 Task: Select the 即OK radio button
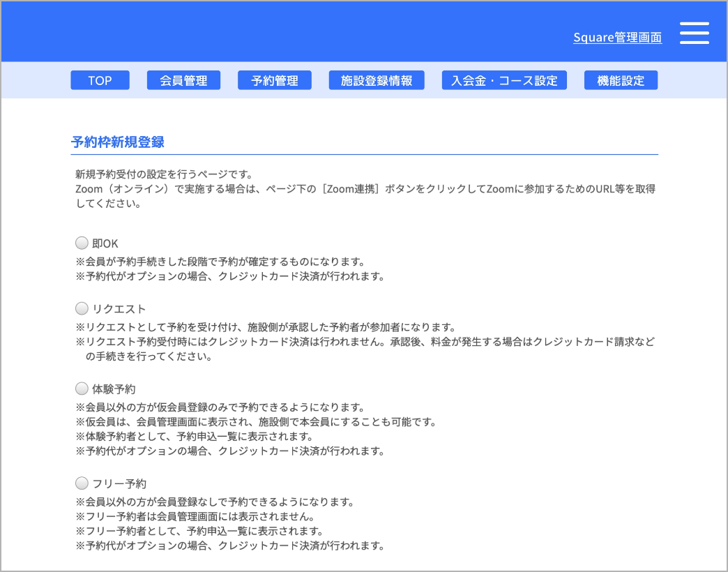(x=82, y=243)
